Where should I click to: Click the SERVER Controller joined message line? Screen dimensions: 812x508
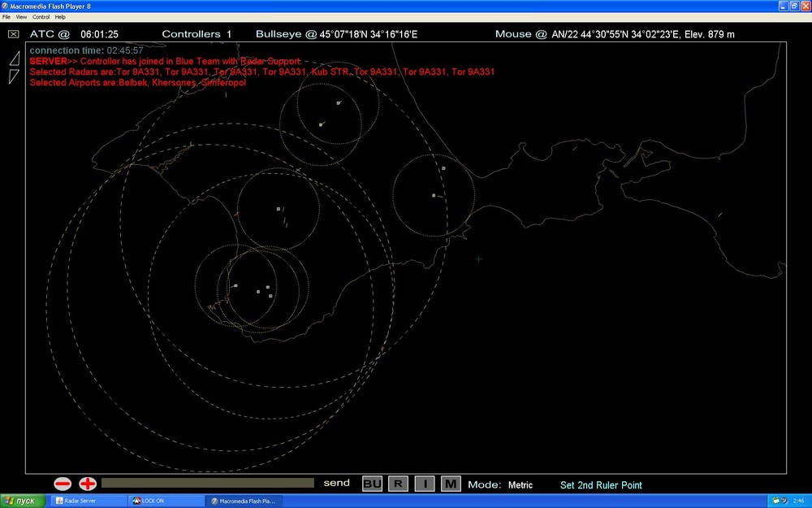point(166,61)
